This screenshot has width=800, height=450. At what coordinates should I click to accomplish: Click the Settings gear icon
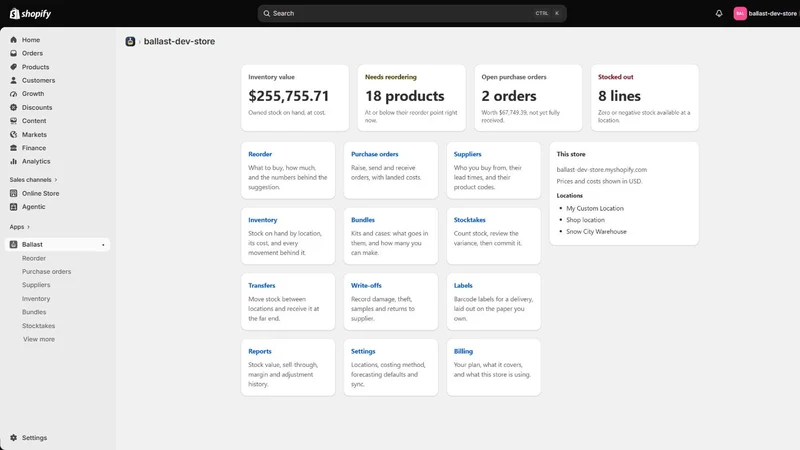tap(13, 438)
